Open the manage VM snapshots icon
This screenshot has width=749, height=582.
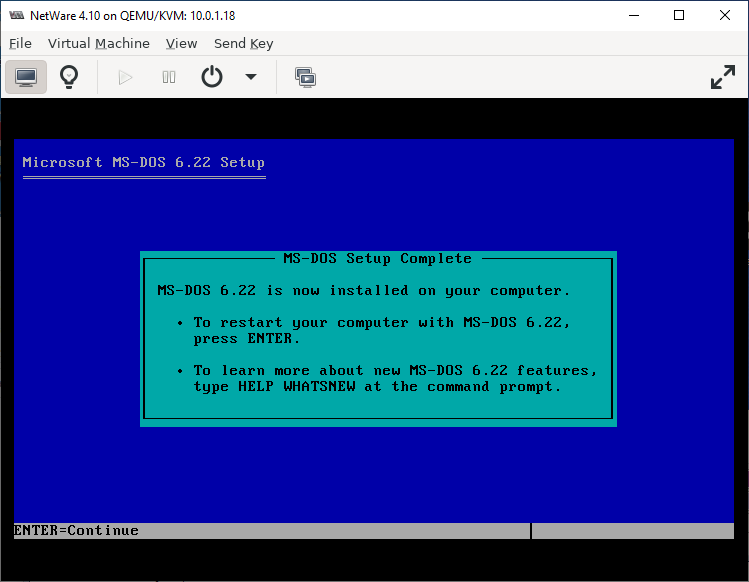pos(305,77)
